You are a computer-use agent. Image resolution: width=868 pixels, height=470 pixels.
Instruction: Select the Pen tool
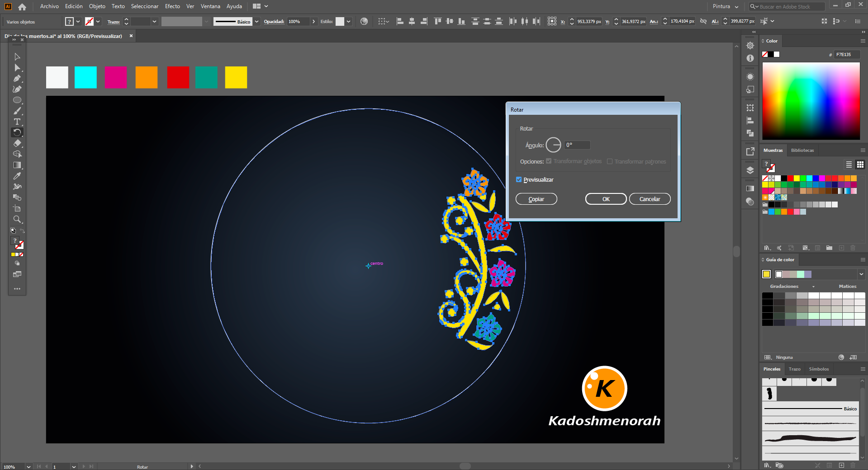coord(17,79)
